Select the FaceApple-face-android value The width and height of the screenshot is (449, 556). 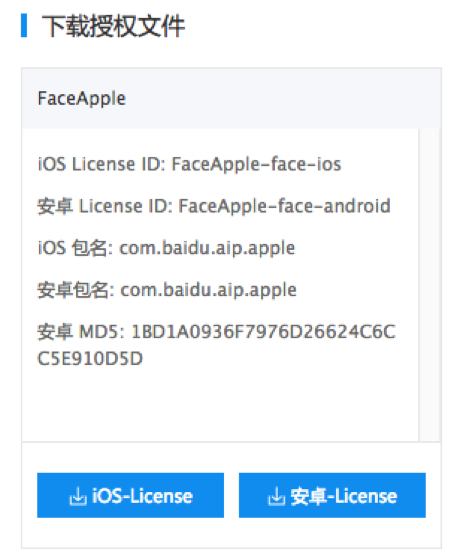tap(284, 206)
